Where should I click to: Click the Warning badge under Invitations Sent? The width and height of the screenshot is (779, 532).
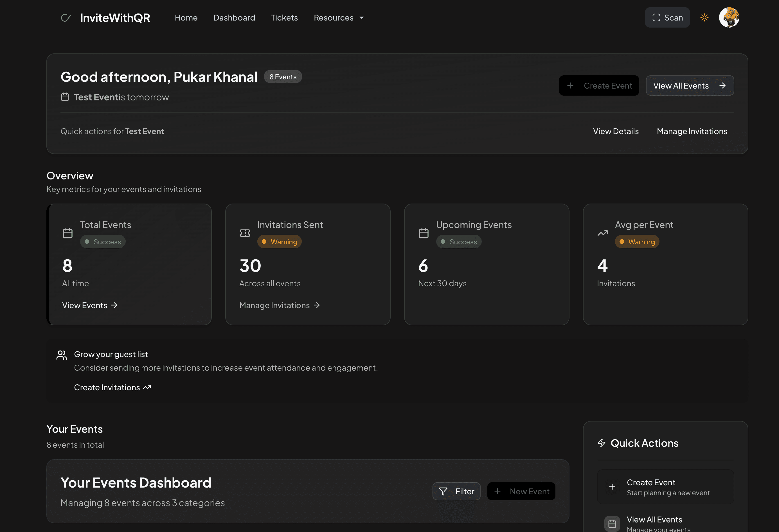pos(279,242)
